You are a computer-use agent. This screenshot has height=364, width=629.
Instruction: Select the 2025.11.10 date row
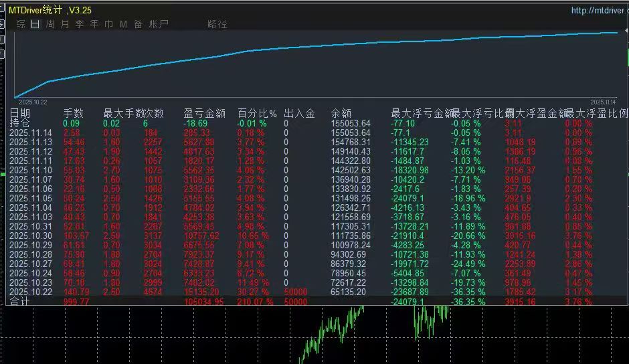(x=31, y=170)
